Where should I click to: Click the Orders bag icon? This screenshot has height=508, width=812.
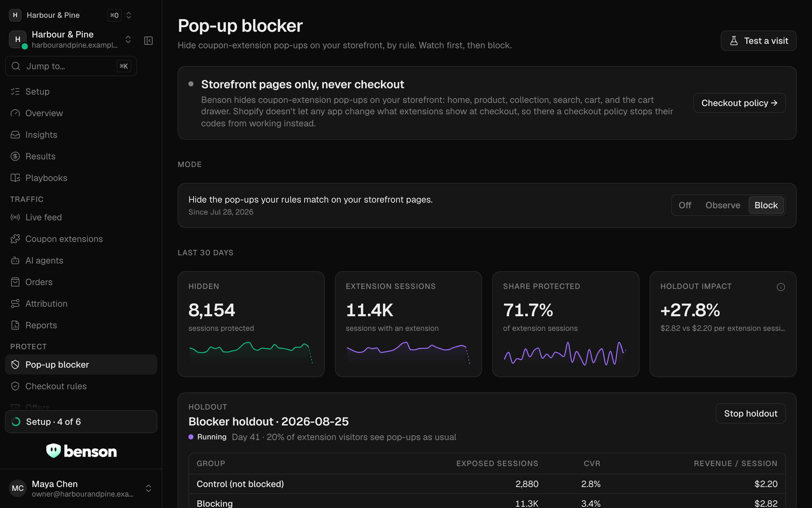[x=15, y=282]
